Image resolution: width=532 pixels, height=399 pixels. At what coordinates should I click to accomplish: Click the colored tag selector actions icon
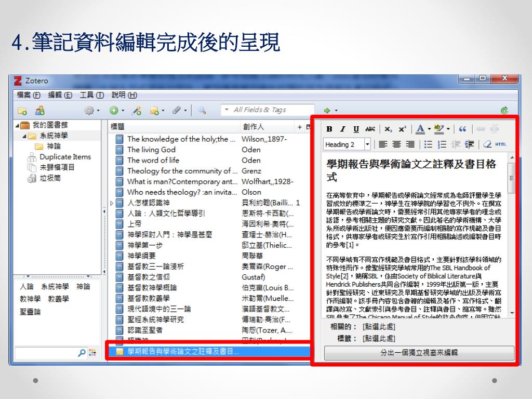click(92, 353)
